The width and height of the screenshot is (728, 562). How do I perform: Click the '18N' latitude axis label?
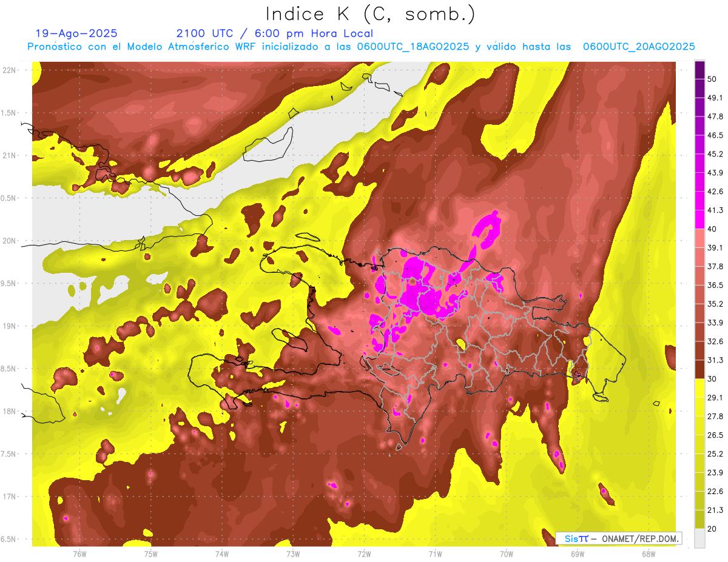tap(9, 412)
